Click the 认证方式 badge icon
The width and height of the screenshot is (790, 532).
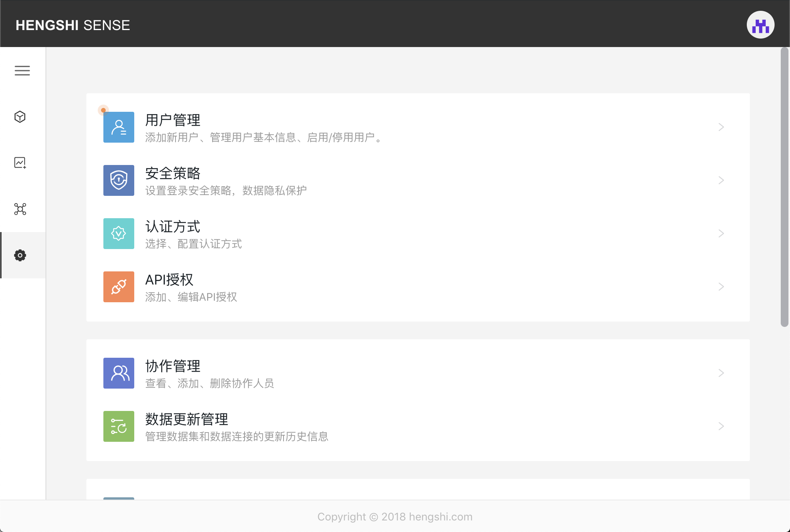tap(119, 234)
